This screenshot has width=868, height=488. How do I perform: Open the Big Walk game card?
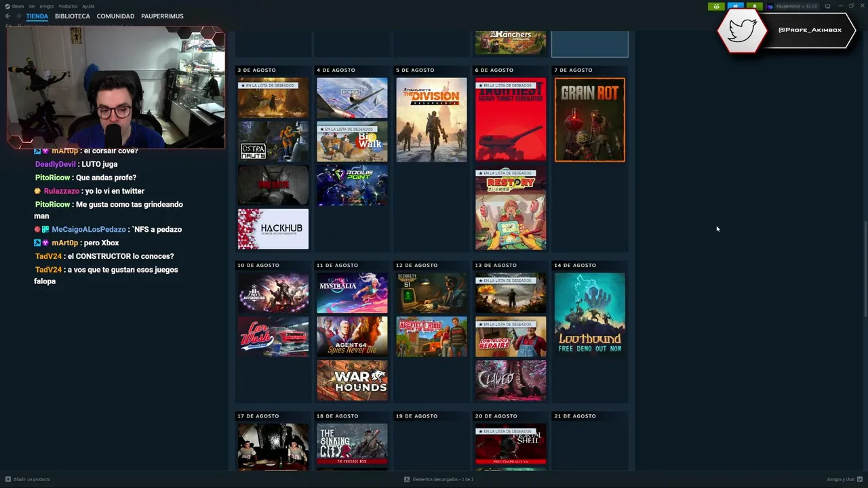pyautogui.click(x=352, y=142)
